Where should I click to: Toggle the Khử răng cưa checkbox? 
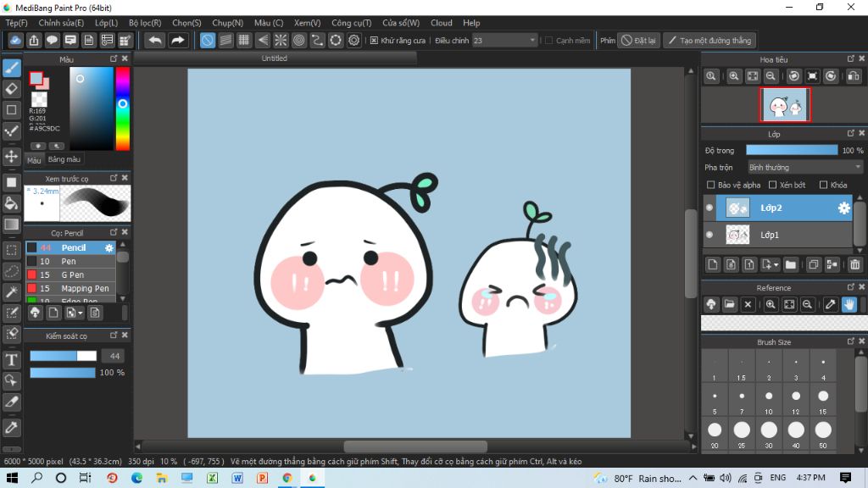tap(374, 41)
